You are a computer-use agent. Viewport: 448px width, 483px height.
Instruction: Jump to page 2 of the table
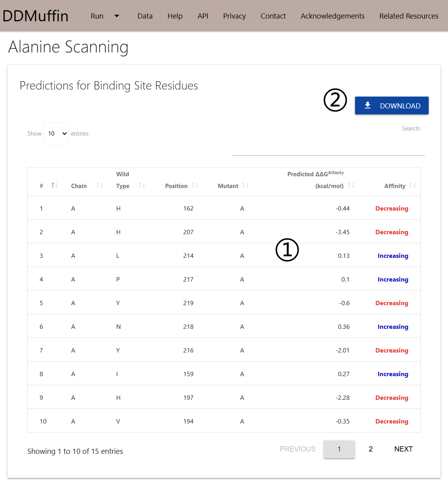click(x=370, y=449)
